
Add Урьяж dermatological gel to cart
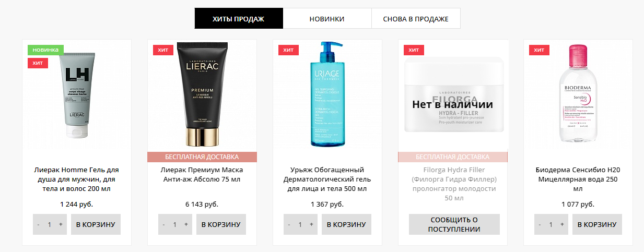tap(346, 224)
